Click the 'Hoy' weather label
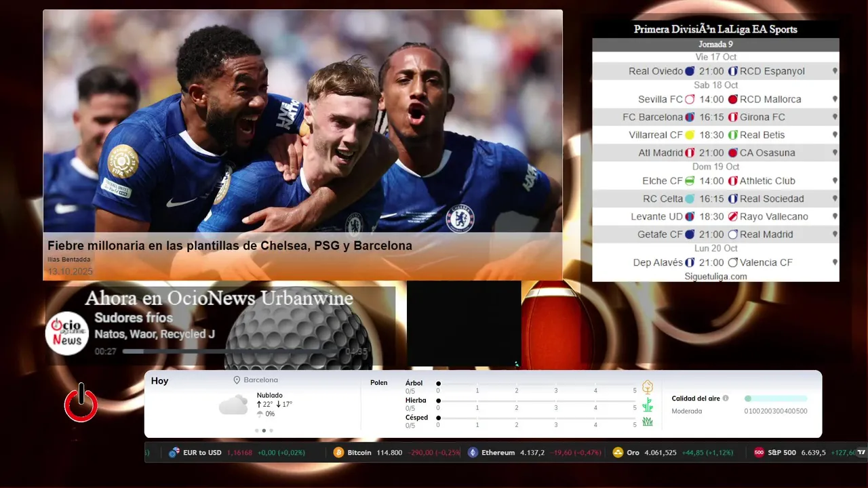868x488 pixels. pyautogui.click(x=159, y=381)
